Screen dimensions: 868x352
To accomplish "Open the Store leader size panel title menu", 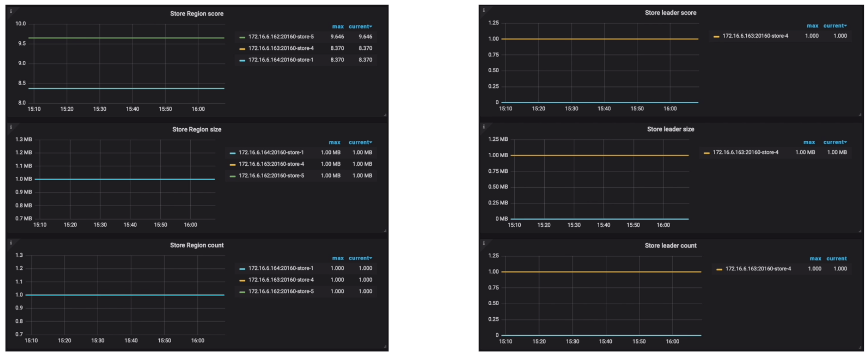I will pyautogui.click(x=671, y=129).
